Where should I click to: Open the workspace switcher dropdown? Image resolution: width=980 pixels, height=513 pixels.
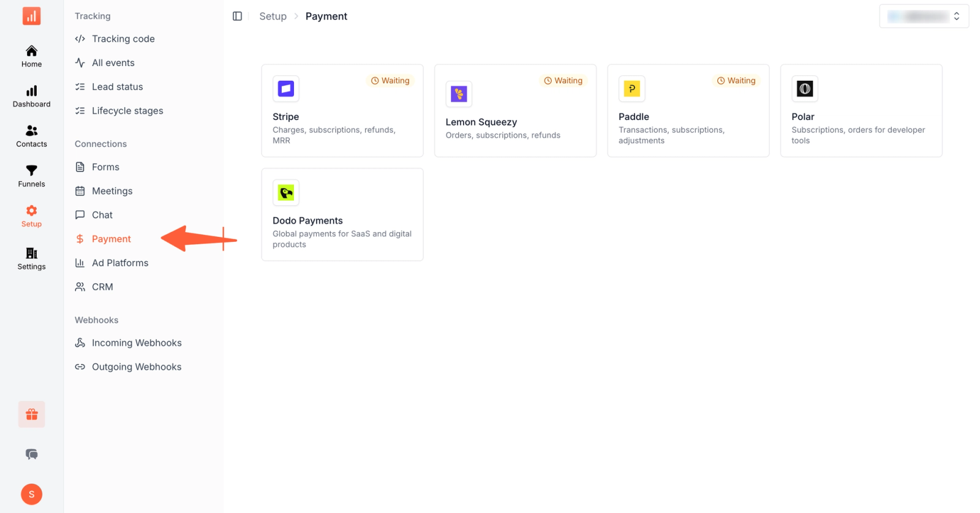point(924,17)
